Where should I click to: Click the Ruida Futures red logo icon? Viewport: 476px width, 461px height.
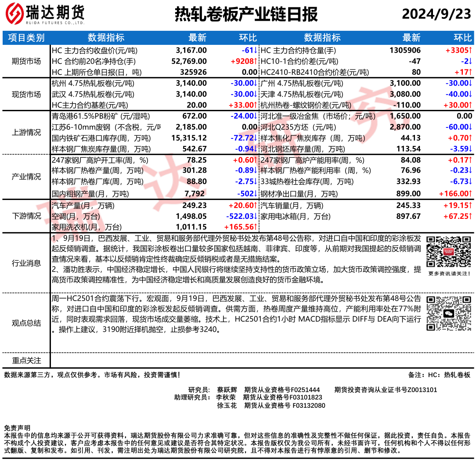14,15
